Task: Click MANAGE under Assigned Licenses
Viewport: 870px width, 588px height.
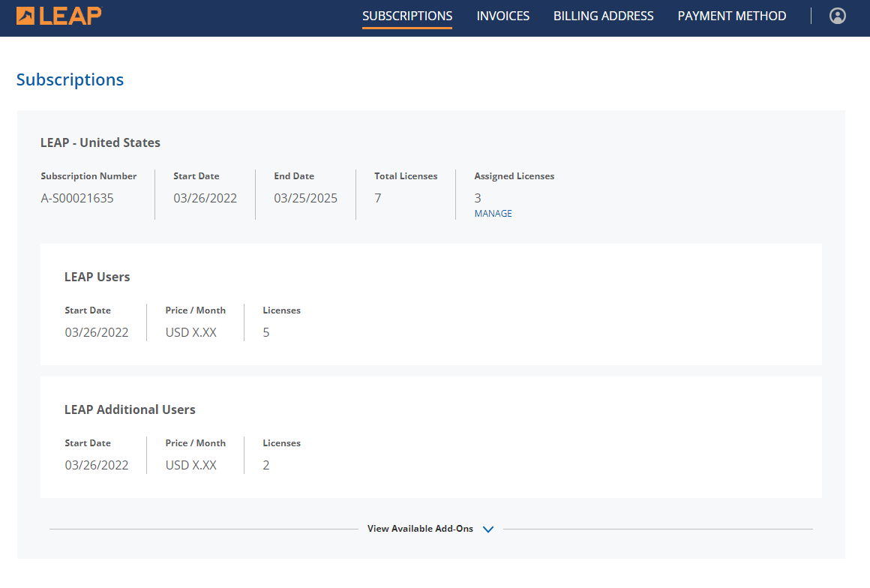Action: point(493,214)
